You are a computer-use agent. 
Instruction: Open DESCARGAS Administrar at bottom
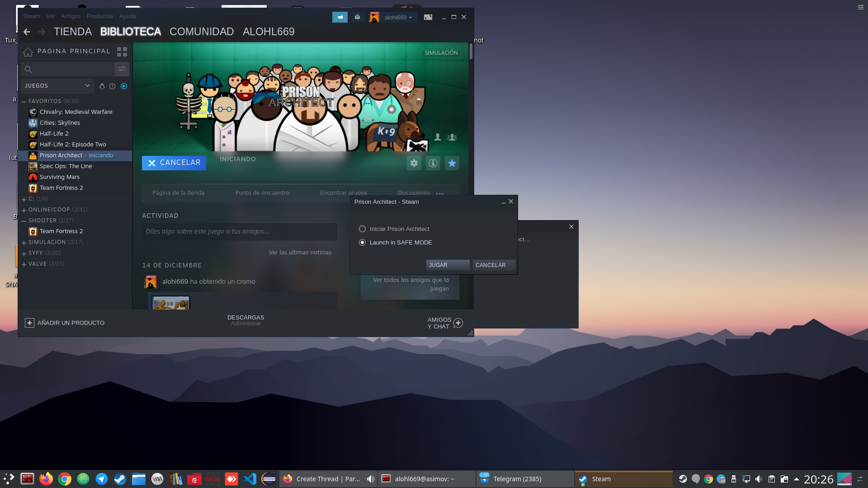coord(245,320)
